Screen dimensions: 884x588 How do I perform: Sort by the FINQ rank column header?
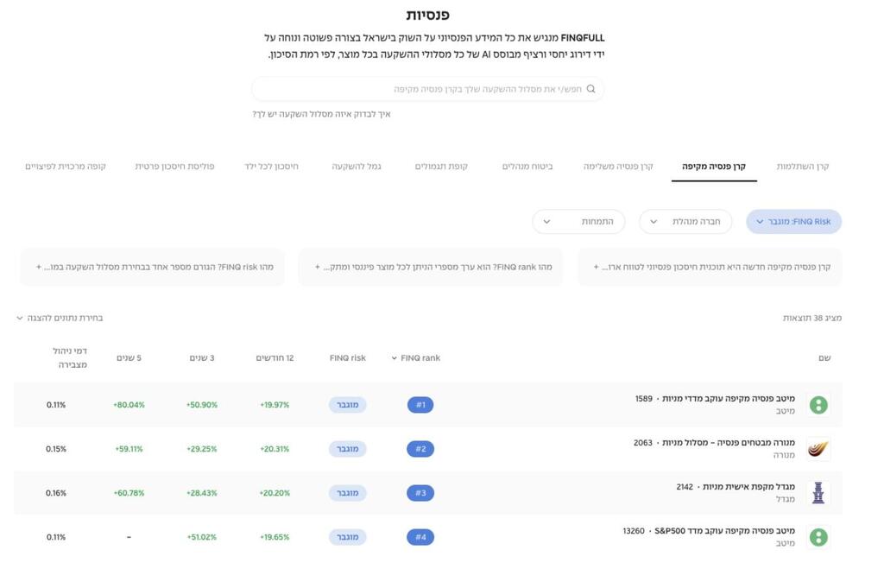click(x=416, y=358)
